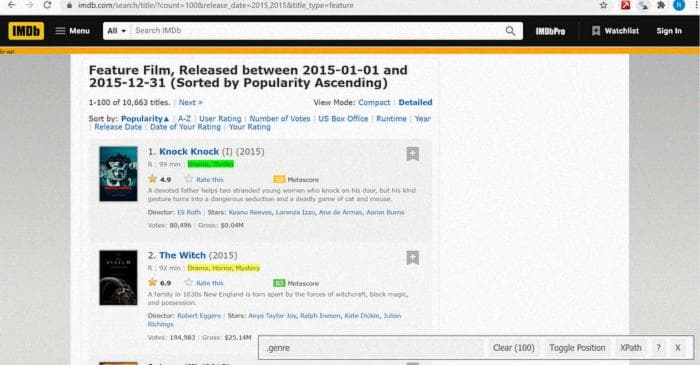This screenshot has width=700, height=365.
Task: Click the browser forward arrow
Action: pyautogui.click(x=29, y=5)
